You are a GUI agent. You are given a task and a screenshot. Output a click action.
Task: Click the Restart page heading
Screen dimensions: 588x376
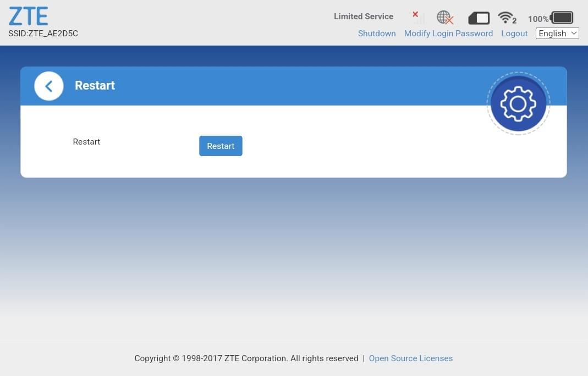pos(95,85)
